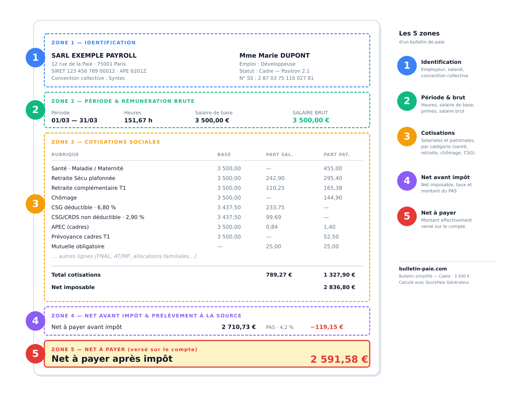532x399 pixels.
Task: Click the green 'SALAIRE BRUT' amount 3 500,00 €
Action: (311, 120)
